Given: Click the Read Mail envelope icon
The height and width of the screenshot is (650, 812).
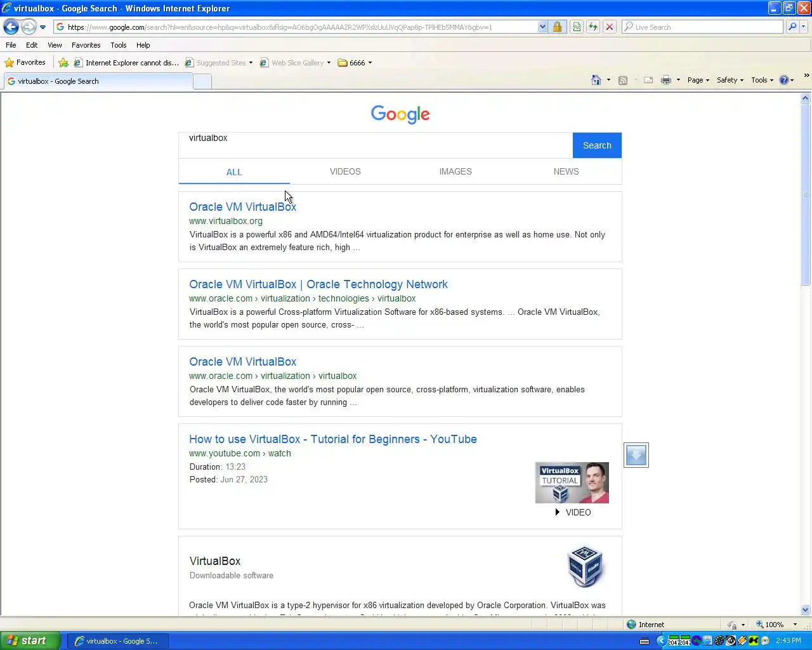Looking at the screenshot, I should pyautogui.click(x=648, y=80).
